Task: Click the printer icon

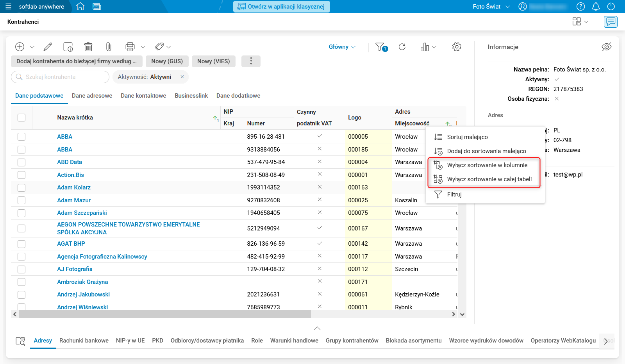Action: pyautogui.click(x=130, y=47)
